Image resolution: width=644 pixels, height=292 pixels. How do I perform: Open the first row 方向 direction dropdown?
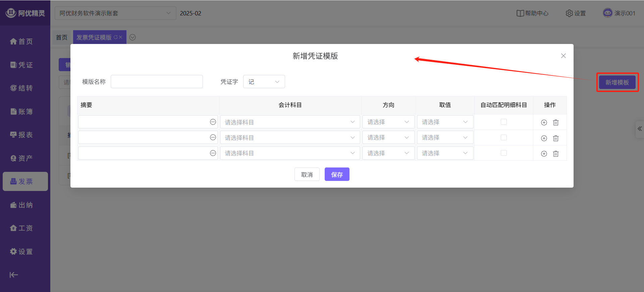(x=388, y=122)
